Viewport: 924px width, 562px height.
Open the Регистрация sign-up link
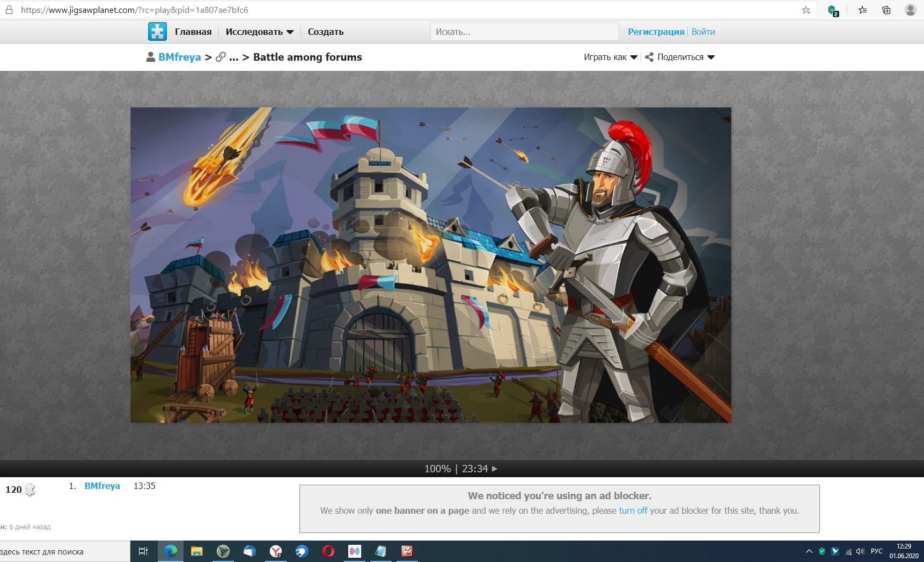click(x=656, y=32)
